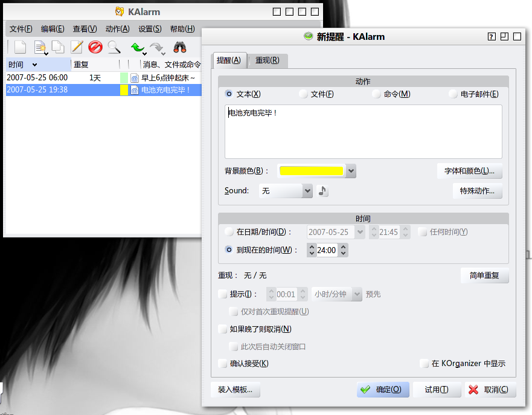The width and height of the screenshot is (532, 415).
Task: Increase the 24:00 minutes spinner up arrow
Action: tap(344, 247)
